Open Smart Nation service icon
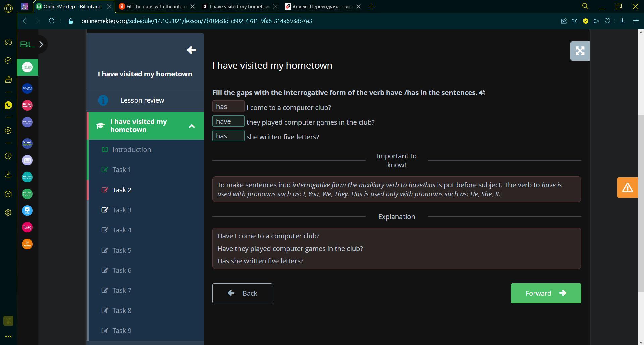 [x=28, y=144]
